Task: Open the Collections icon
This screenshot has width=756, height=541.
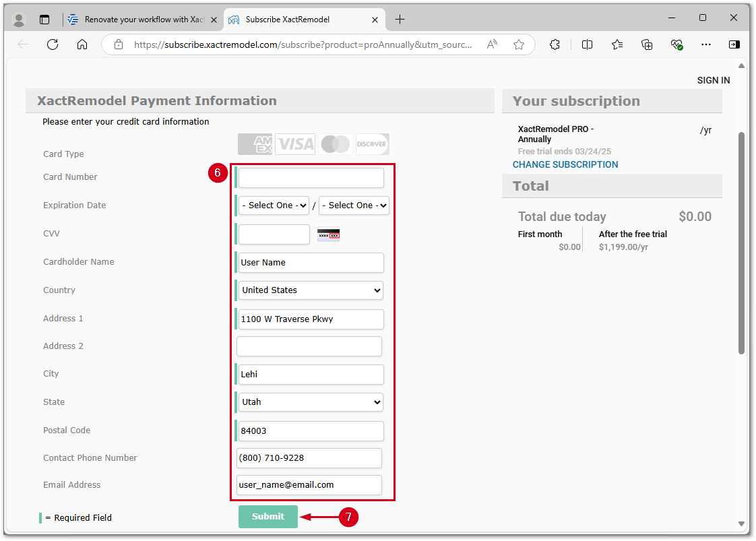Action: pyautogui.click(x=647, y=45)
